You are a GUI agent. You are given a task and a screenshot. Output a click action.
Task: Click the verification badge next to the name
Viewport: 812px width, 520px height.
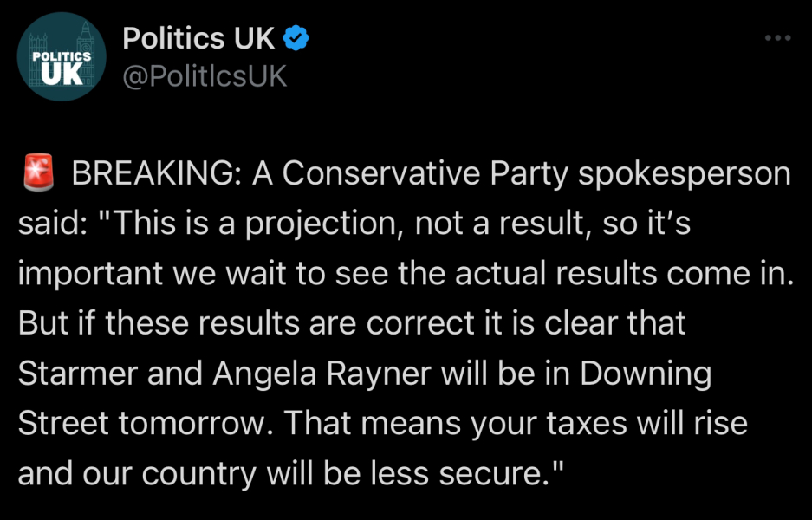tap(296, 37)
